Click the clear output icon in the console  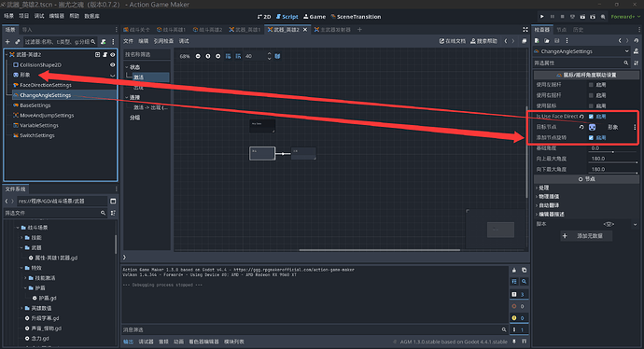coord(514,271)
